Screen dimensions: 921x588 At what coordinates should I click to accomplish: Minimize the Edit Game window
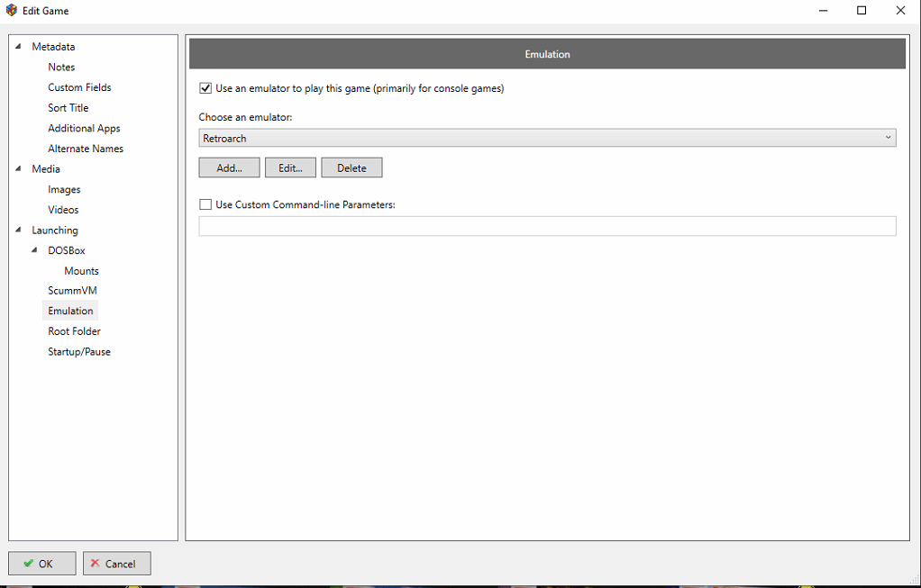[x=824, y=11]
